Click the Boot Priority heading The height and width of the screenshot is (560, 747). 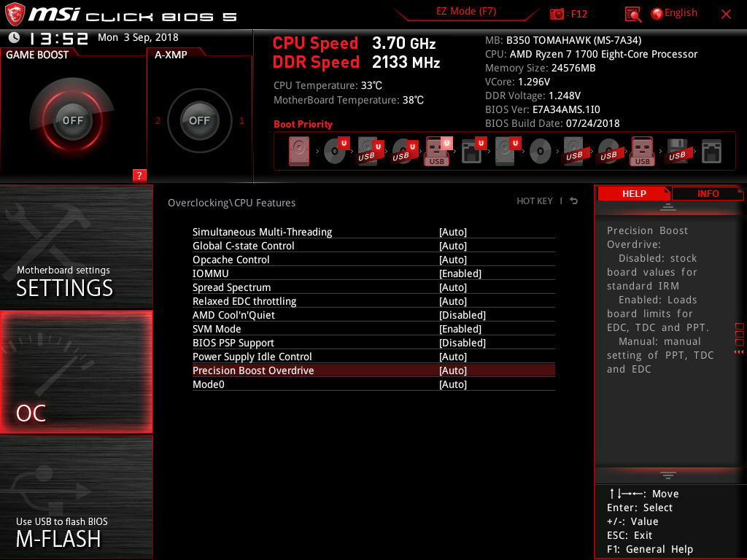[x=303, y=124]
